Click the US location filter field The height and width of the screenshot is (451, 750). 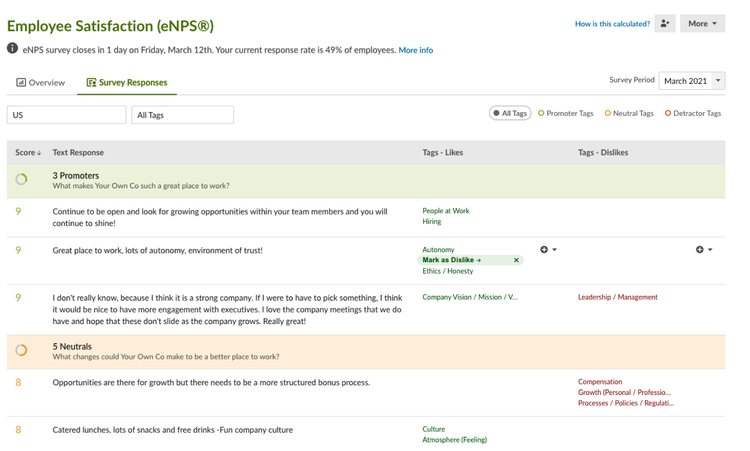coord(66,115)
